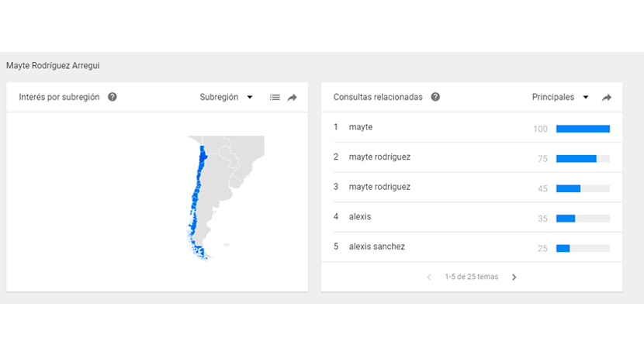Open the related query 'alexis'
The height and width of the screenshot is (362, 644).
[360, 217]
